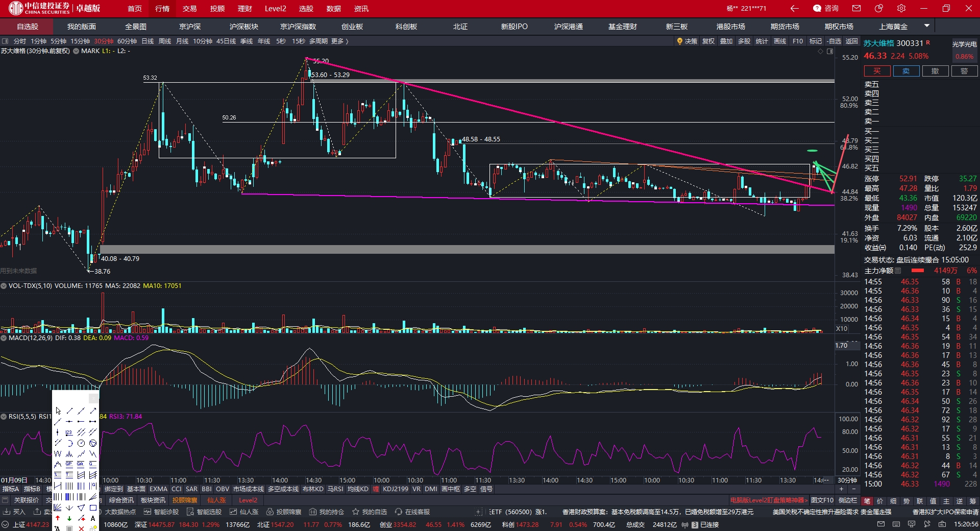Screen dimensions: 980x531
Task: Open the mail envelope in title bar
Action: 856,8
